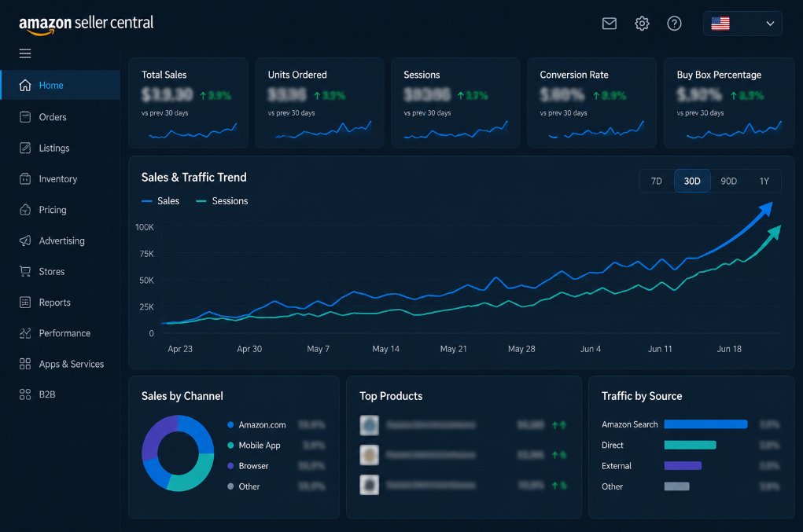Click the Jun 18 axis label
This screenshot has height=532, width=803.
coord(729,349)
